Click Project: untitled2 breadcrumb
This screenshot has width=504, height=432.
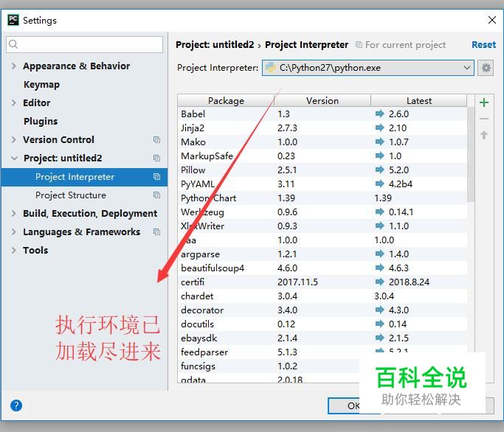pyautogui.click(x=215, y=45)
